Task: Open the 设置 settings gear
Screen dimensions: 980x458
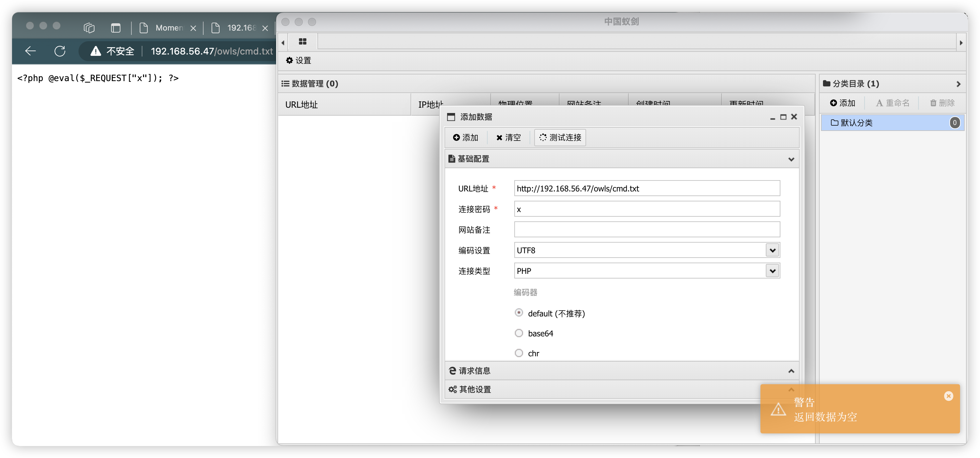Action: coord(299,60)
